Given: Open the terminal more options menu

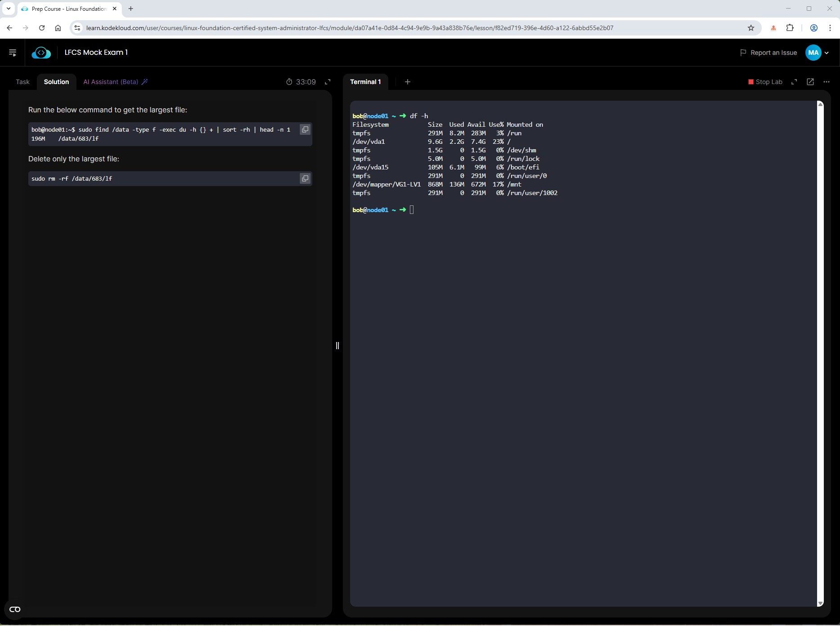Looking at the screenshot, I should click(x=826, y=82).
